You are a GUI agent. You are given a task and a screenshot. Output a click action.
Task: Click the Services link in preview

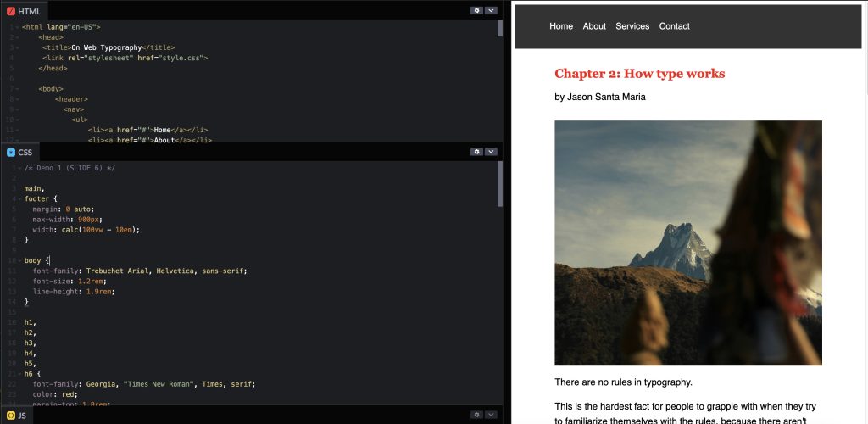click(632, 26)
